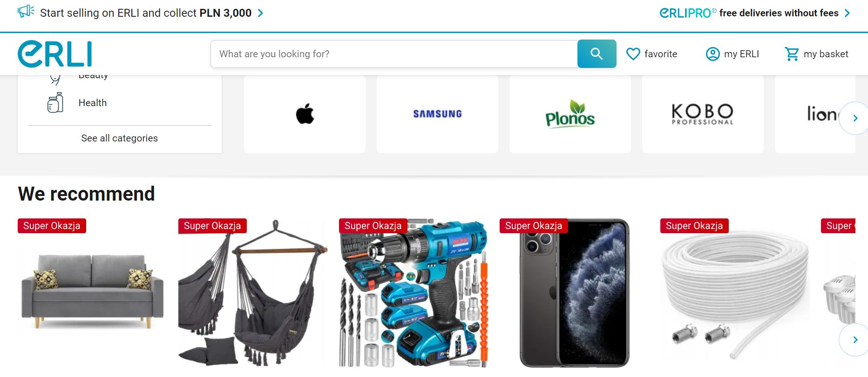Viewport: 868px width, 377px height.
Task: Select the Apple brand logo
Action: point(305,114)
